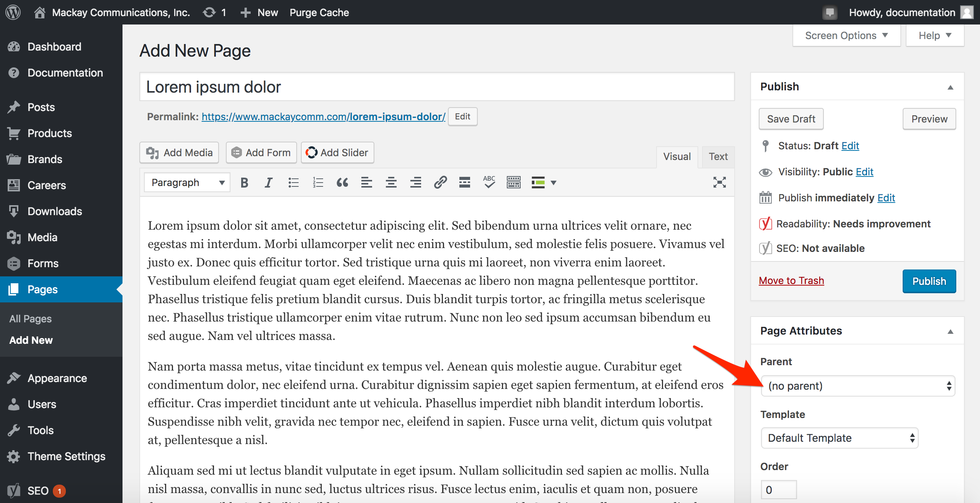The image size is (980, 503).
Task: Open the Brands menu
Action: (x=61, y=159)
